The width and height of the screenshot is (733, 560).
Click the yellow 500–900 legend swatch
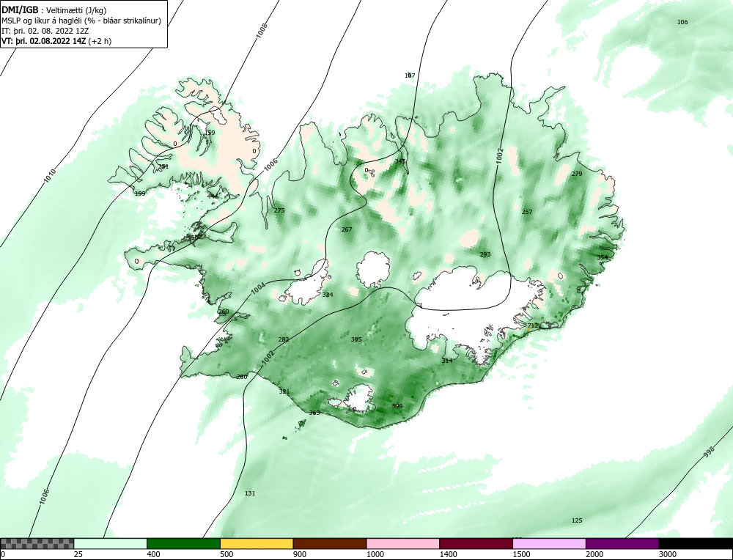coord(257,544)
